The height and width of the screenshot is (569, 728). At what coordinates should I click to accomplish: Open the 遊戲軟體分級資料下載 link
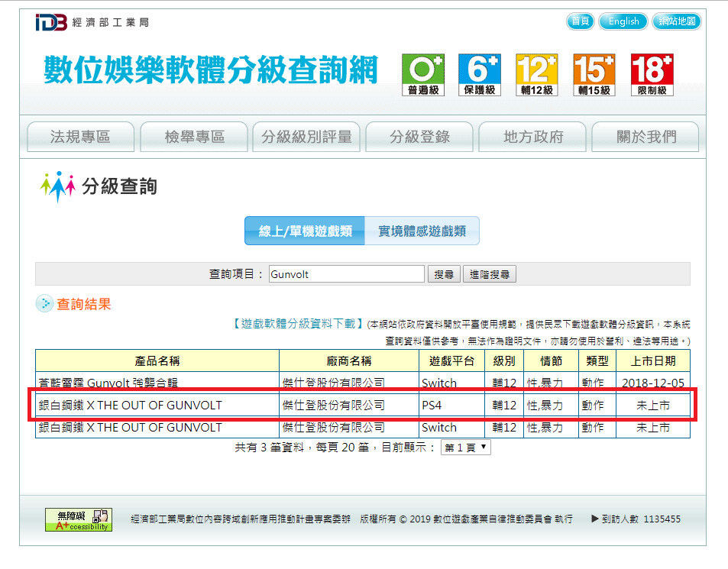click(x=297, y=324)
